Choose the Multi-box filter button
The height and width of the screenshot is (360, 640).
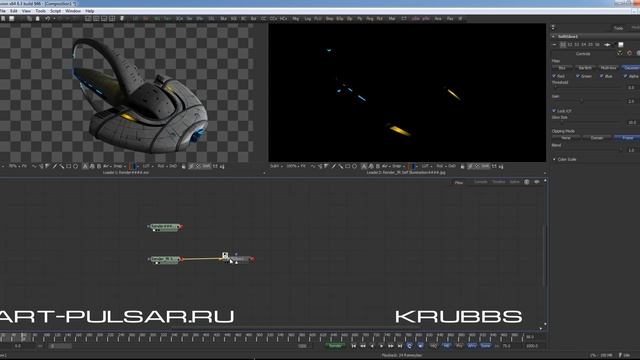608,68
